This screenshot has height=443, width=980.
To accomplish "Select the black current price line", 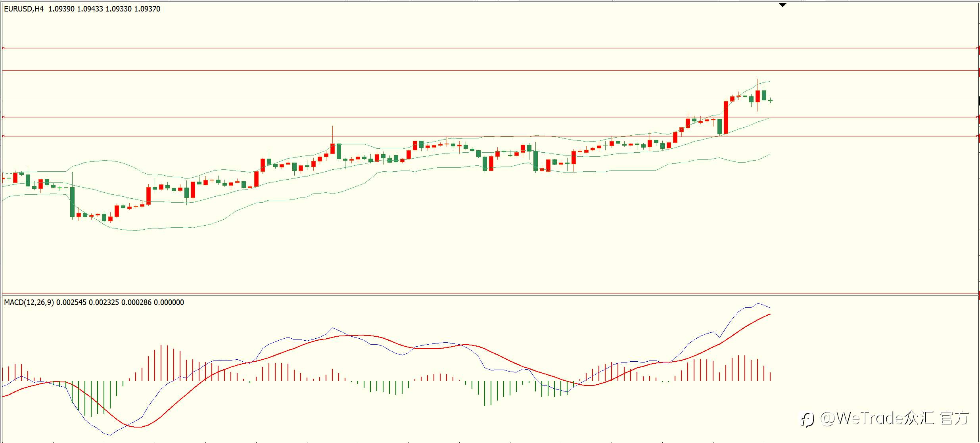I will pos(490,101).
